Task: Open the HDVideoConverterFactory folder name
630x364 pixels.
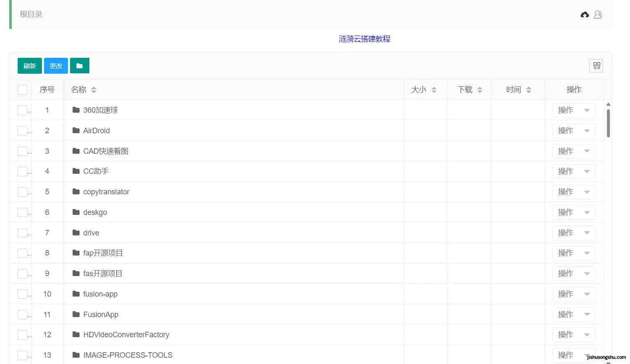Action: click(126, 335)
